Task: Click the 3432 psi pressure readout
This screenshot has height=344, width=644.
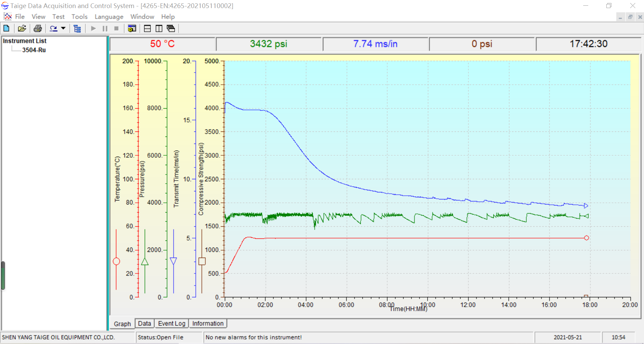Action: point(269,44)
